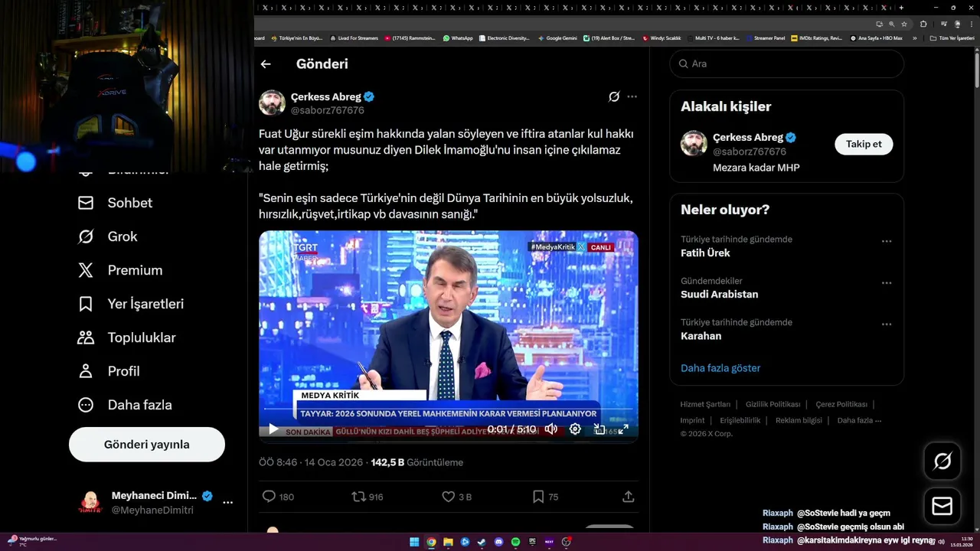Open the Çerez Politikası footer link
Viewport: 980px width, 551px height.
coord(841,404)
